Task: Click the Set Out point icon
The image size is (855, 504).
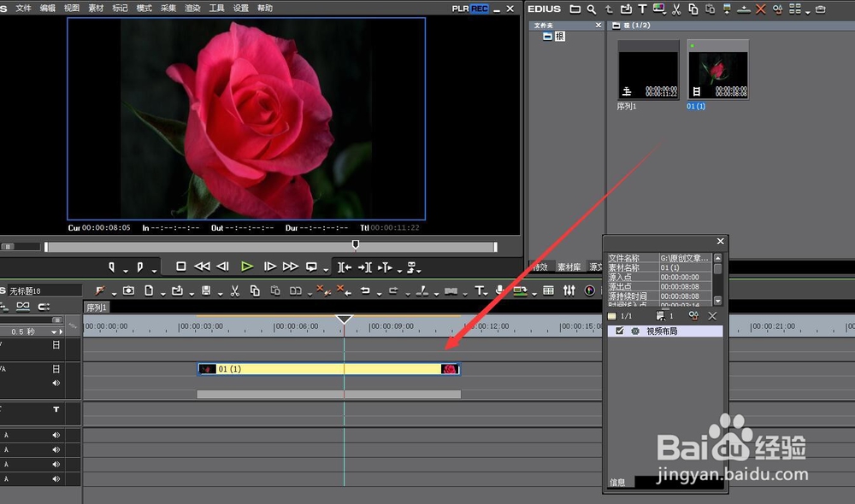Action: (140, 267)
